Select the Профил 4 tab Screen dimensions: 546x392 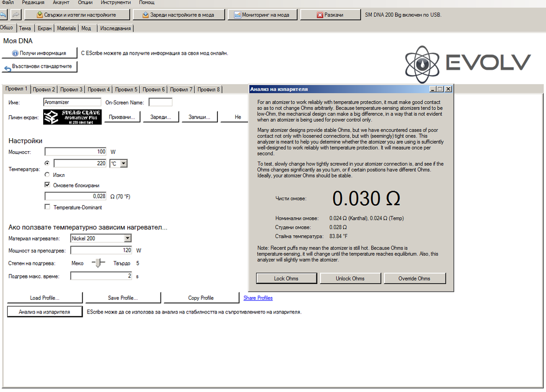(x=99, y=90)
